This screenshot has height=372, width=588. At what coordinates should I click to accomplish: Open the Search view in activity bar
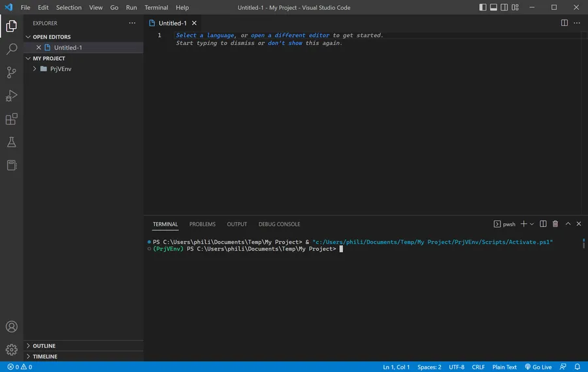11,49
